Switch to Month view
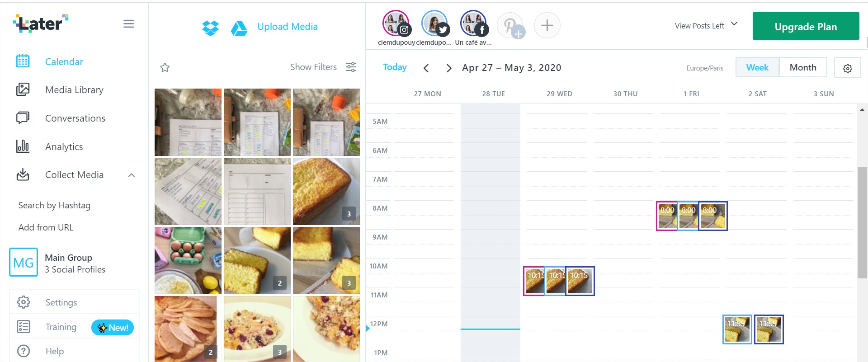This screenshot has width=868, height=362. (803, 67)
